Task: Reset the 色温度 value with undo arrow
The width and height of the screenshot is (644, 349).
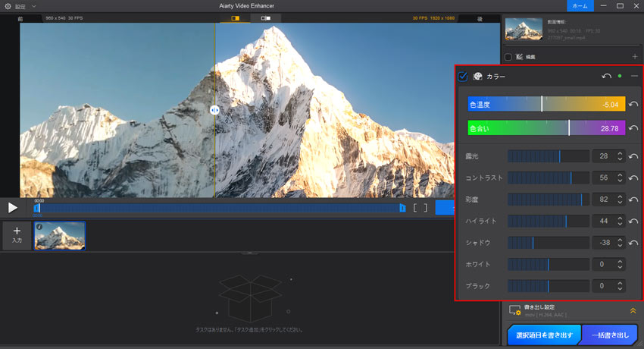Action: pos(633,105)
